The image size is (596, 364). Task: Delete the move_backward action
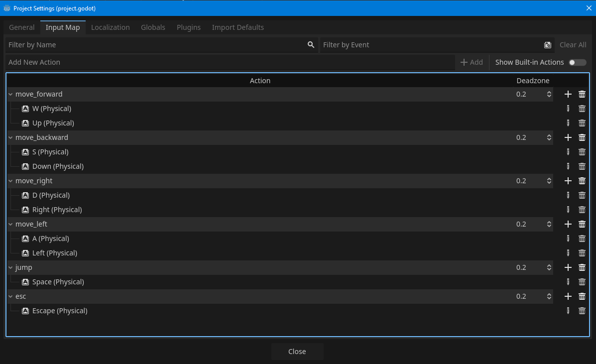[582, 137]
